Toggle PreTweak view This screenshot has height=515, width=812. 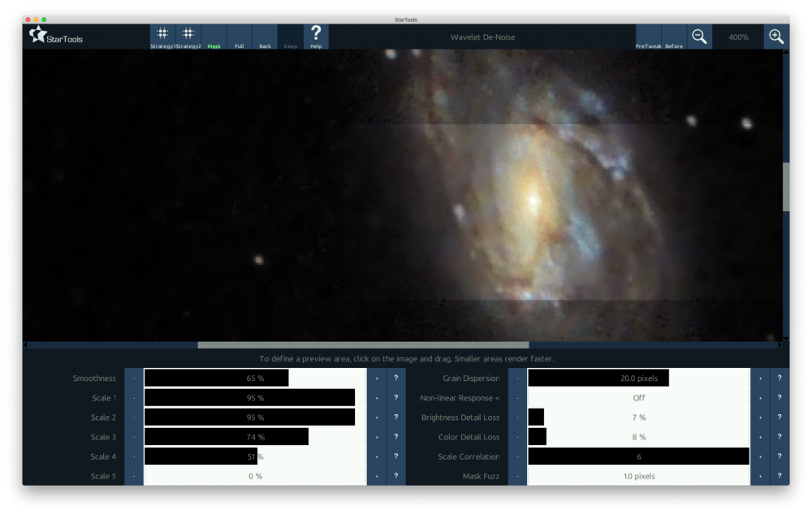(648, 37)
